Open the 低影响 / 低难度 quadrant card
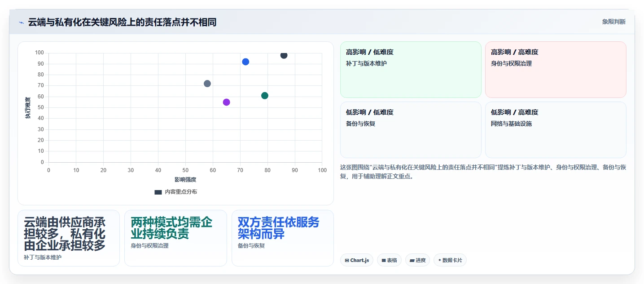The image size is (644, 284). 411,130
